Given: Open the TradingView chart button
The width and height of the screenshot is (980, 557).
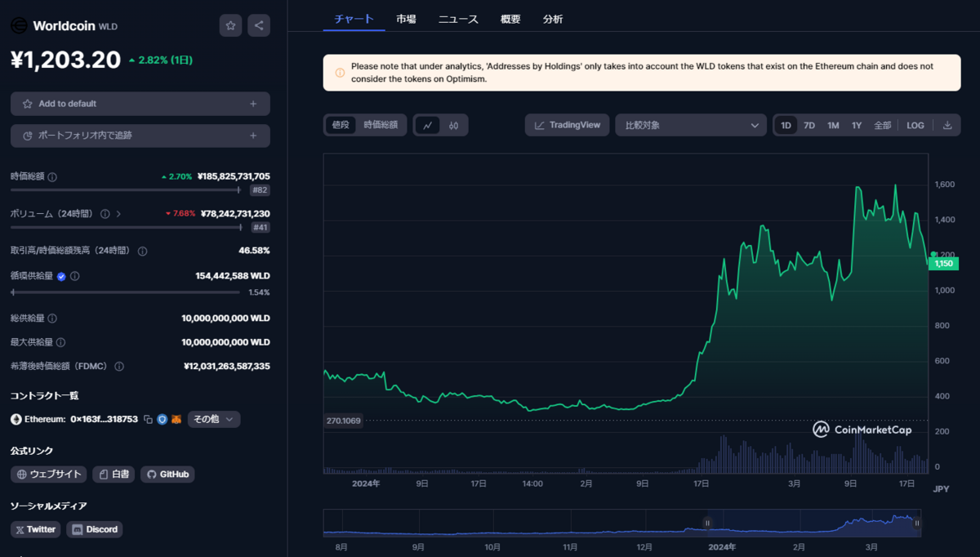Looking at the screenshot, I should (x=567, y=125).
